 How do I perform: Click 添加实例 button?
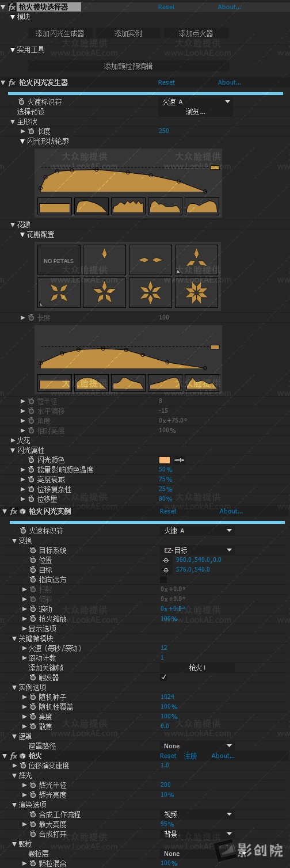pos(128,33)
